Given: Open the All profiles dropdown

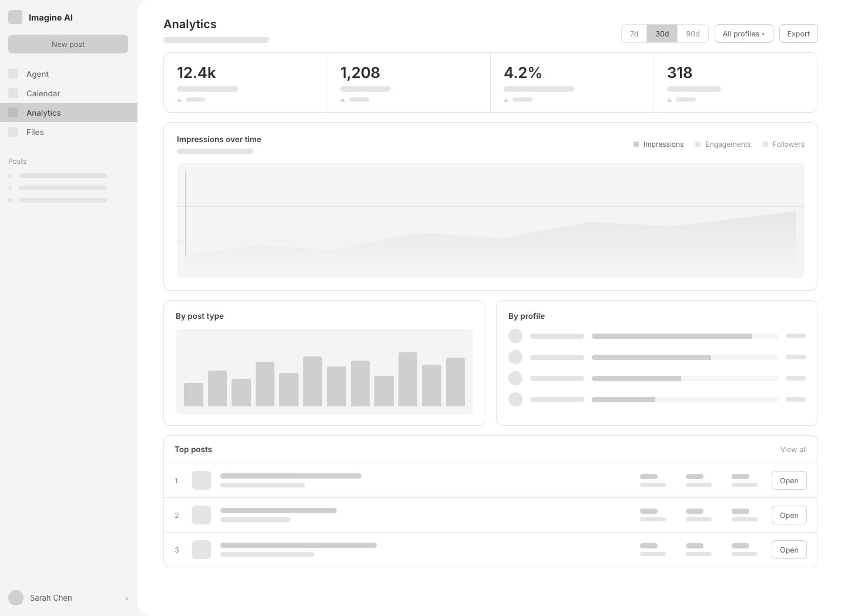Looking at the screenshot, I should click(x=744, y=33).
